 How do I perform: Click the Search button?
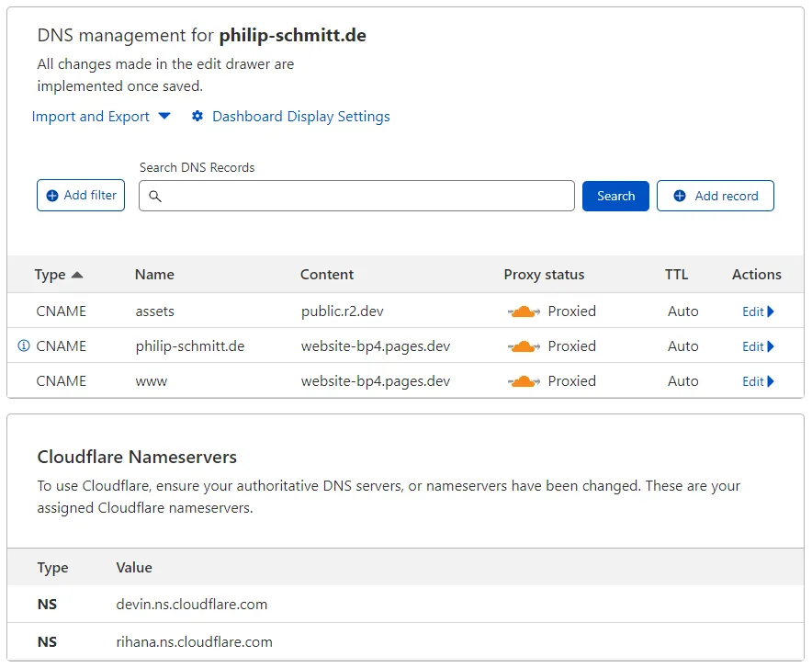(615, 196)
